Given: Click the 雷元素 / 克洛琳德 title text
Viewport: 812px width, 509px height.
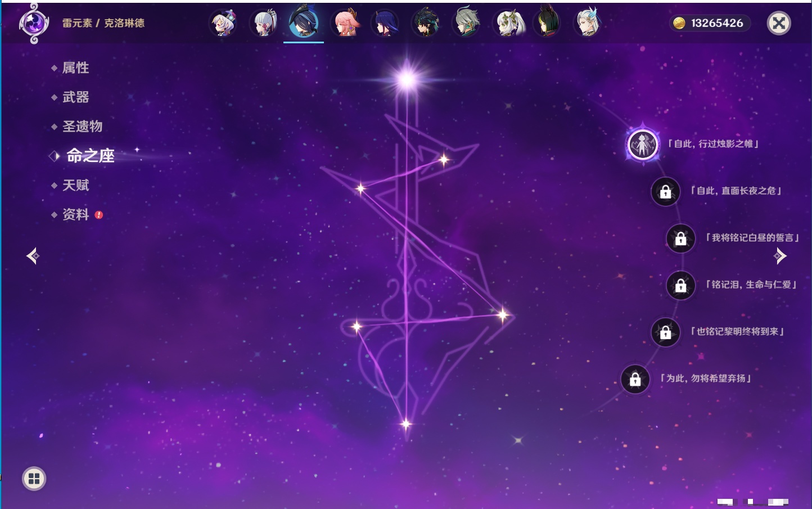Looking at the screenshot, I should (103, 23).
